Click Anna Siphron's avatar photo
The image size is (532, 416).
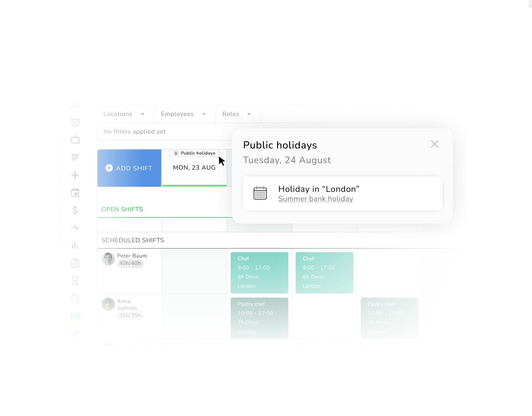[x=108, y=304]
